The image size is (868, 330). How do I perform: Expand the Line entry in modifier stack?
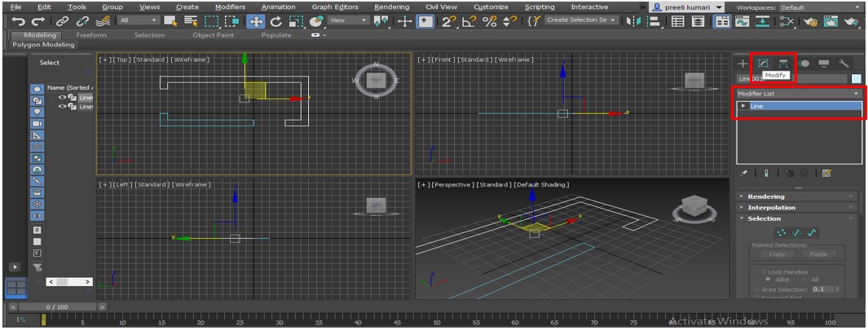742,106
